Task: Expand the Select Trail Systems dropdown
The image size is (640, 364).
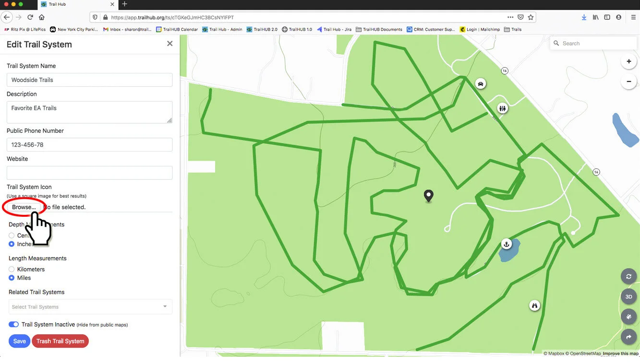Action: click(90, 307)
